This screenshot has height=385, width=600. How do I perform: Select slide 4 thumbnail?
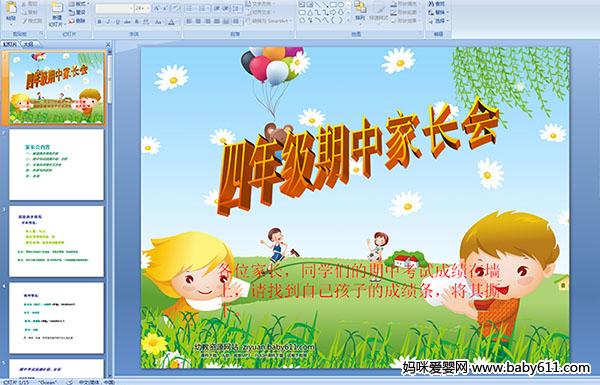tap(57, 318)
